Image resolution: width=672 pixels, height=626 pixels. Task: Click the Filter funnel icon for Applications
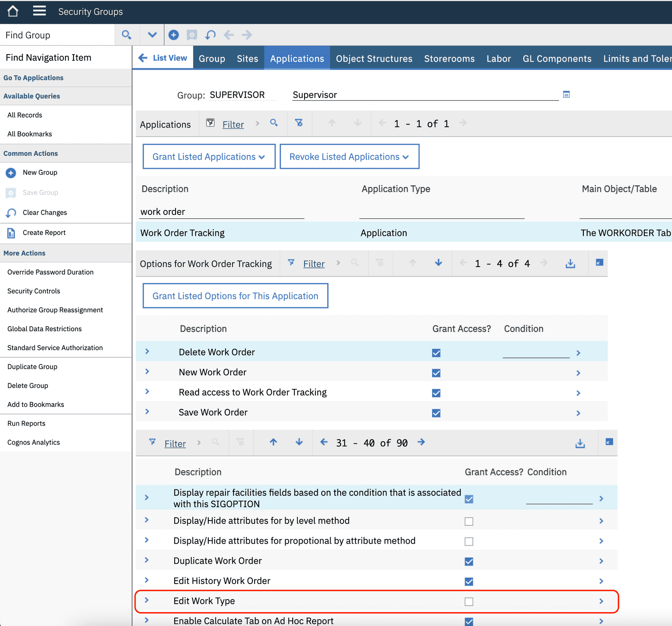[x=210, y=123]
